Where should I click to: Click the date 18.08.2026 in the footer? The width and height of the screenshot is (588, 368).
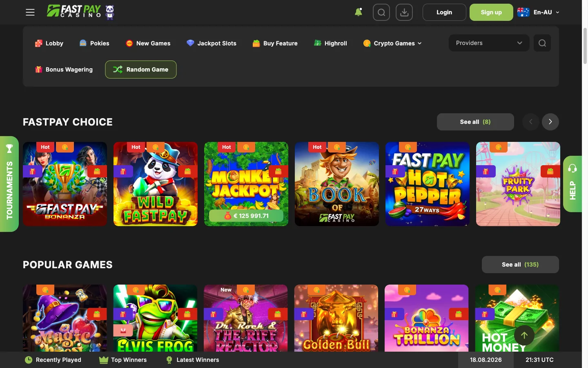[486, 360]
